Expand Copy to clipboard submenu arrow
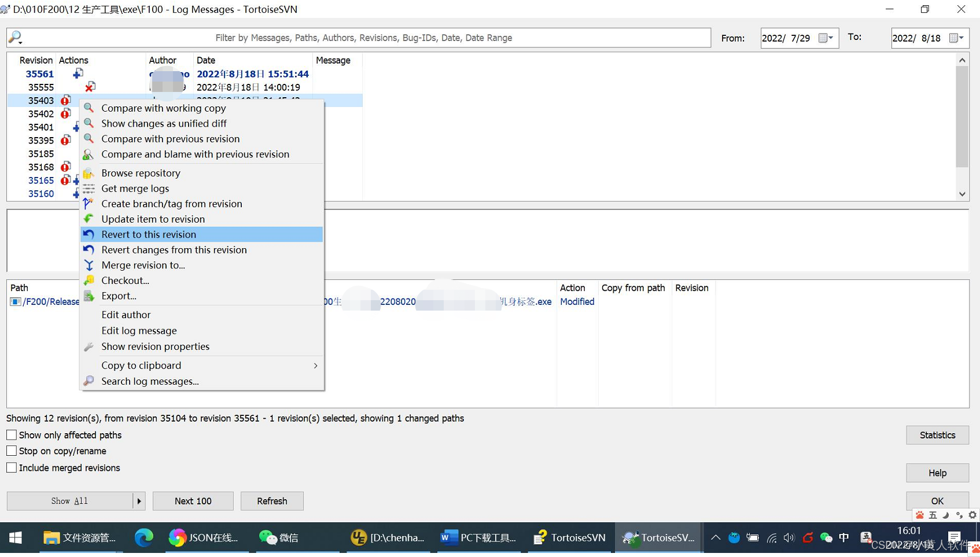Screen dimensions: 980x557 315,366
